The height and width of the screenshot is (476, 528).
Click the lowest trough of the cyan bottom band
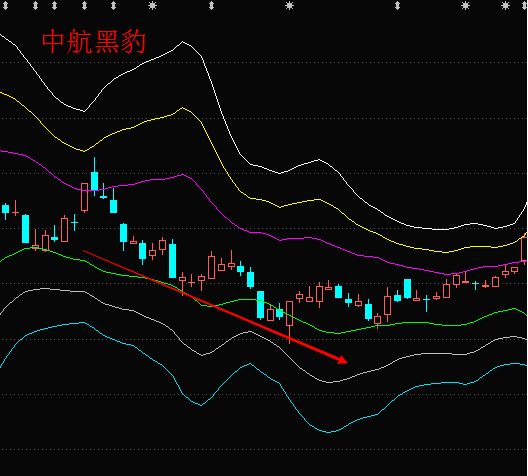coord(329,432)
